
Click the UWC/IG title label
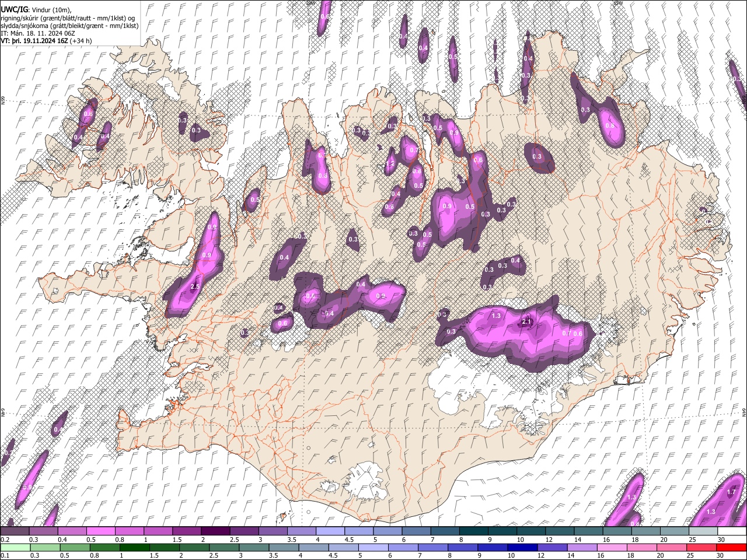pyautogui.click(x=14, y=9)
